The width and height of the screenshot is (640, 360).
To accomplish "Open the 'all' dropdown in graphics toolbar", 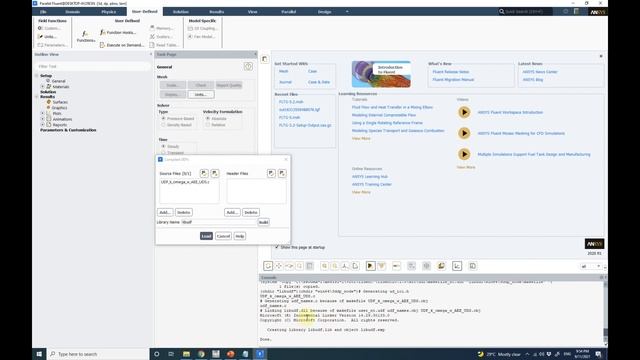I will coord(591,266).
